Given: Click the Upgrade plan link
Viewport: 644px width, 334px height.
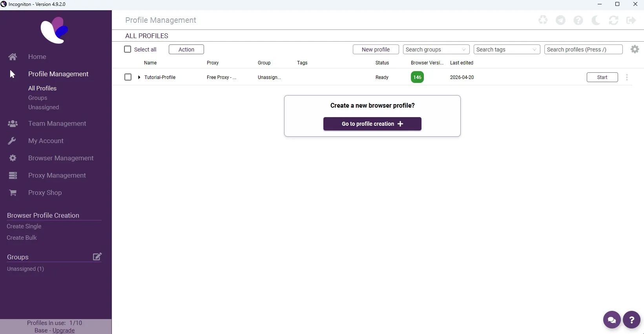Looking at the screenshot, I should [x=64, y=330].
